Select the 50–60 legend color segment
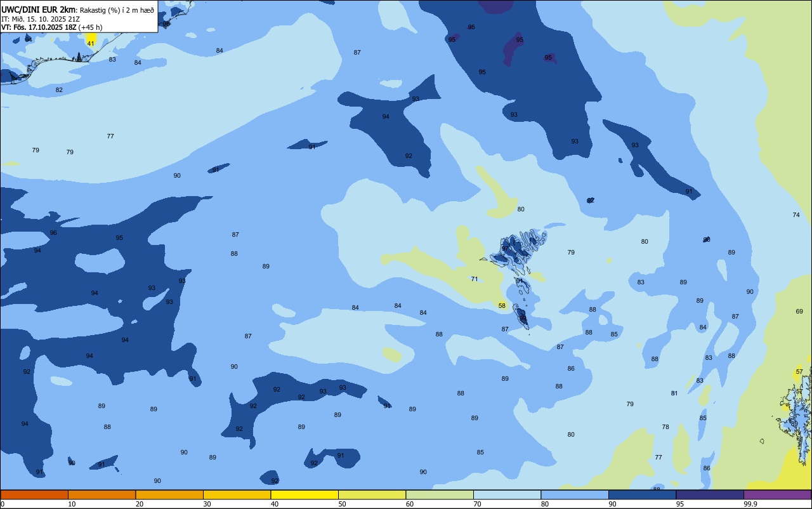Image resolution: width=812 pixels, height=509 pixels. (372, 494)
